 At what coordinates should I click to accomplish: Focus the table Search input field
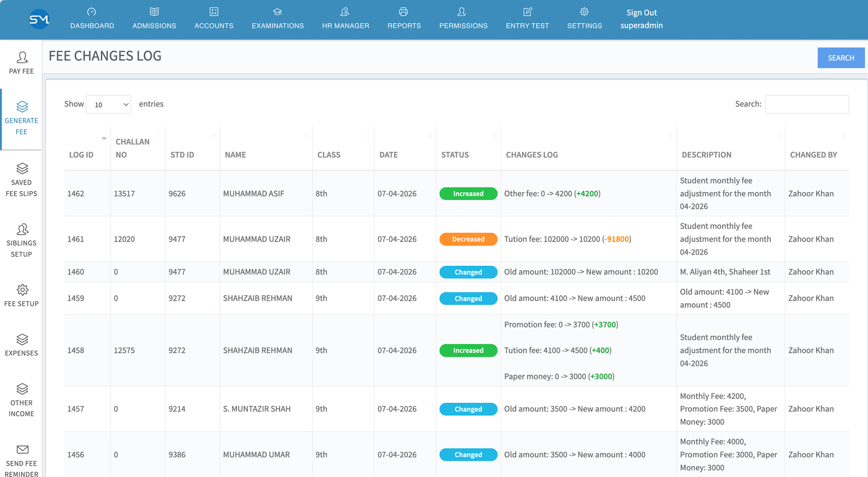[807, 105]
